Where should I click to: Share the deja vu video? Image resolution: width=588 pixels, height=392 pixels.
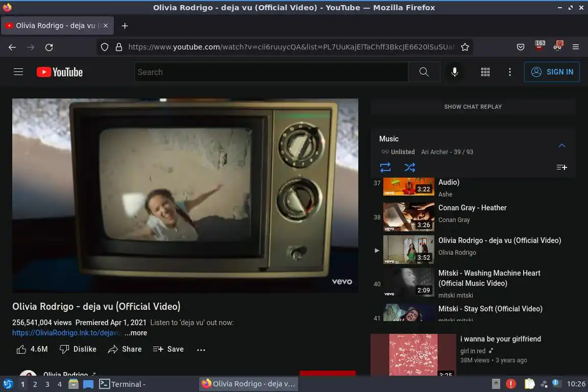click(x=125, y=349)
